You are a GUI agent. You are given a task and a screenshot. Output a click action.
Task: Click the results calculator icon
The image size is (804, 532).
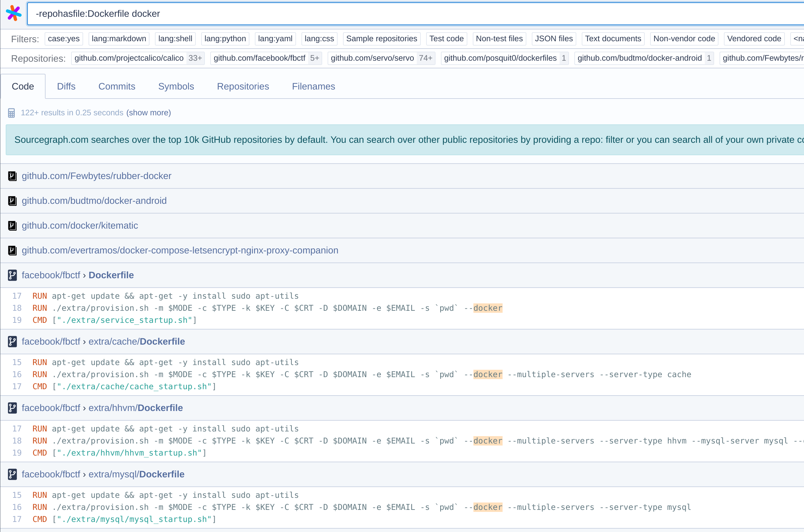(11, 113)
